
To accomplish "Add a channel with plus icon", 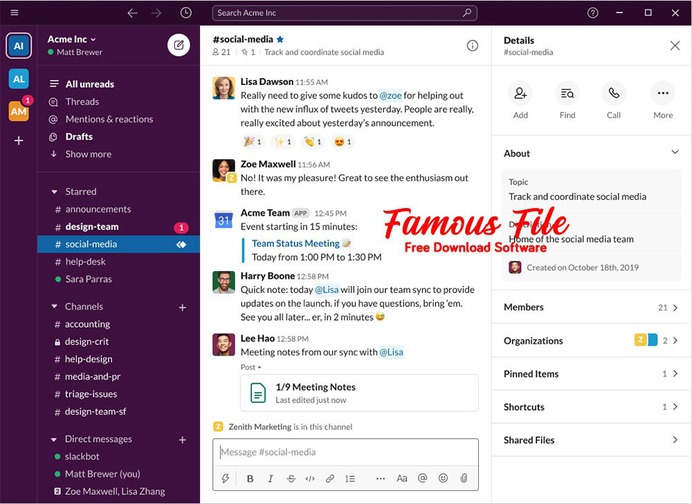I will tap(182, 307).
